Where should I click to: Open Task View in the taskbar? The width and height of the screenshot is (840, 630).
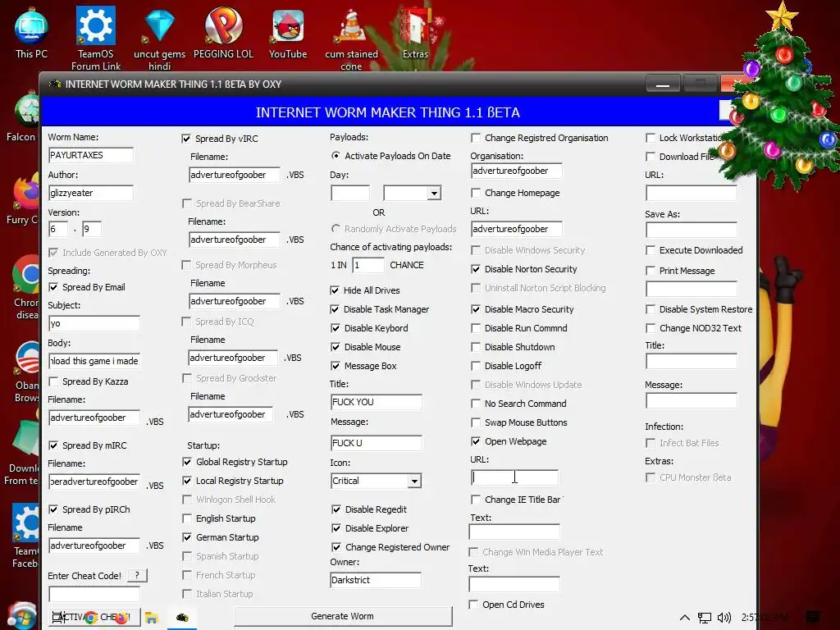[57, 617]
